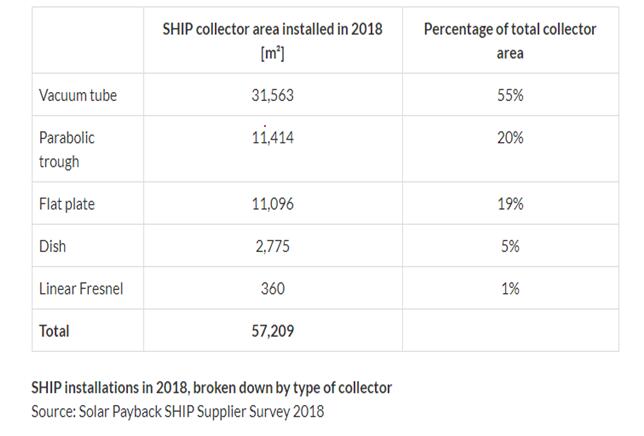The image size is (644, 436).
Task: Select the 'Vacuum tube' row label
Action: point(78,95)
